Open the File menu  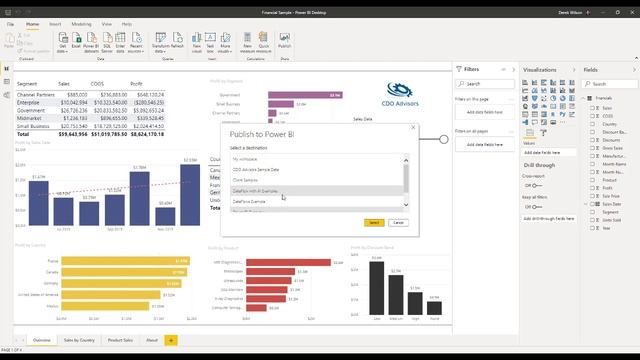click(10, 24)
